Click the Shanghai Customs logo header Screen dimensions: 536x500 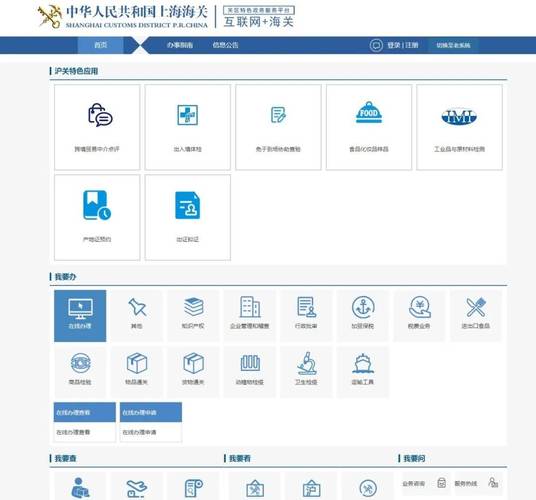tap(123, 16)
